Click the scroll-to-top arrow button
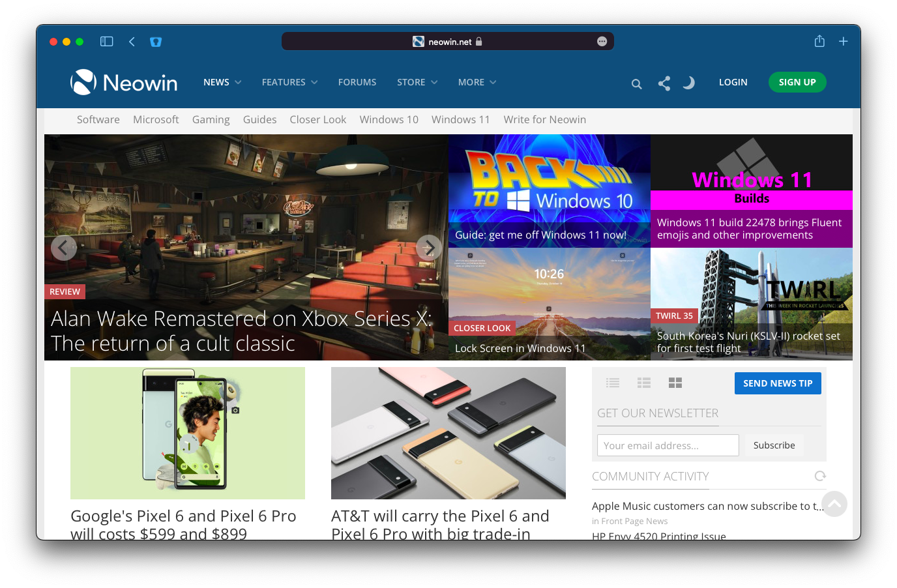 (834, 504)
